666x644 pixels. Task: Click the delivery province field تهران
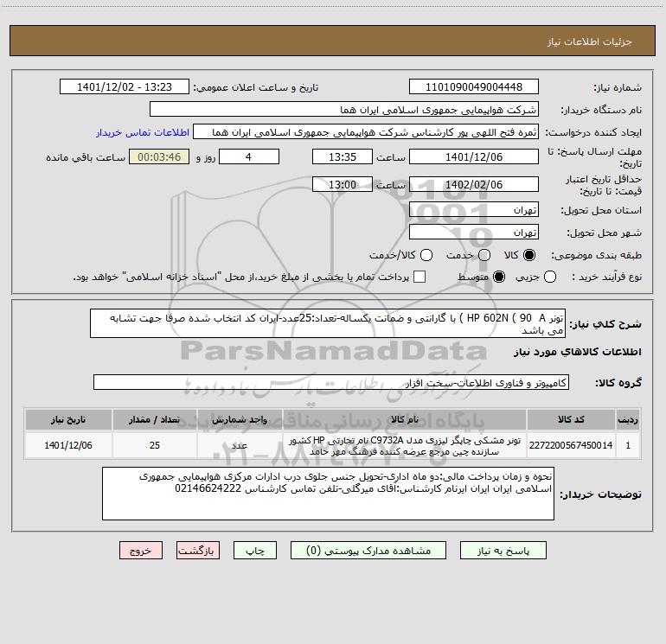coord(474,210)
